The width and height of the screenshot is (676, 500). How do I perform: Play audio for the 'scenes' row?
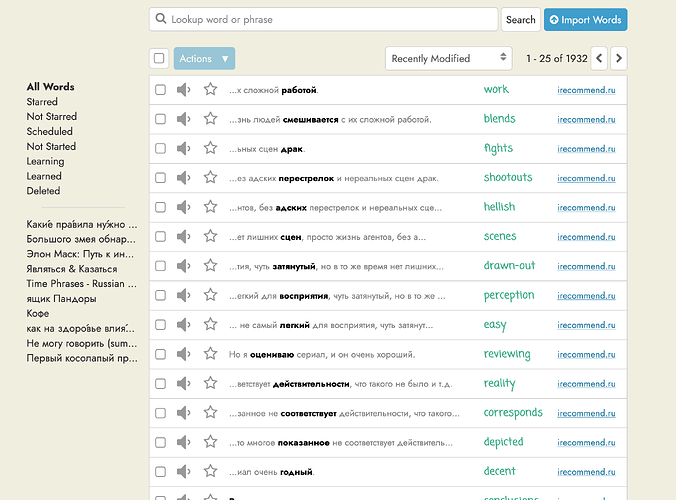[183, 237]
